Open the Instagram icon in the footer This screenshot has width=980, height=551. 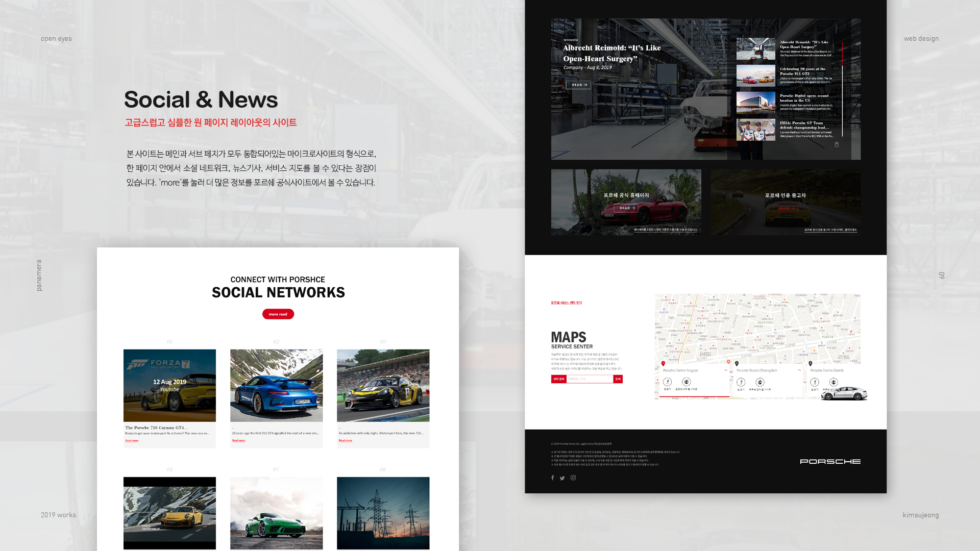coord(573,478)
